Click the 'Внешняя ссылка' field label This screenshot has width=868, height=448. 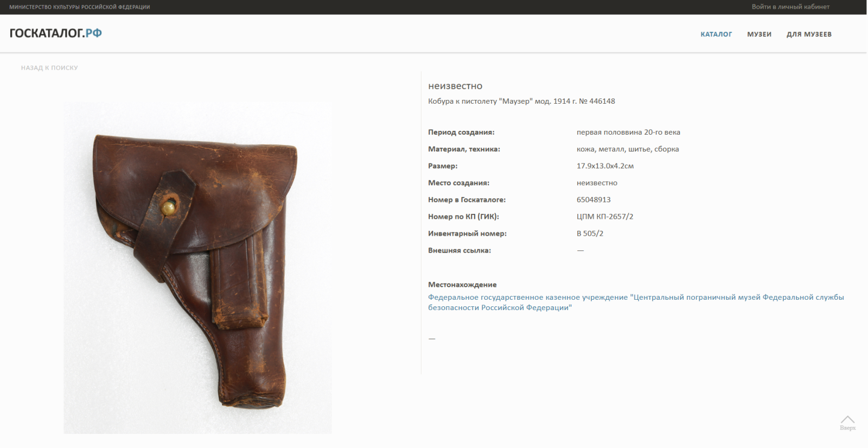coord(459,250)
